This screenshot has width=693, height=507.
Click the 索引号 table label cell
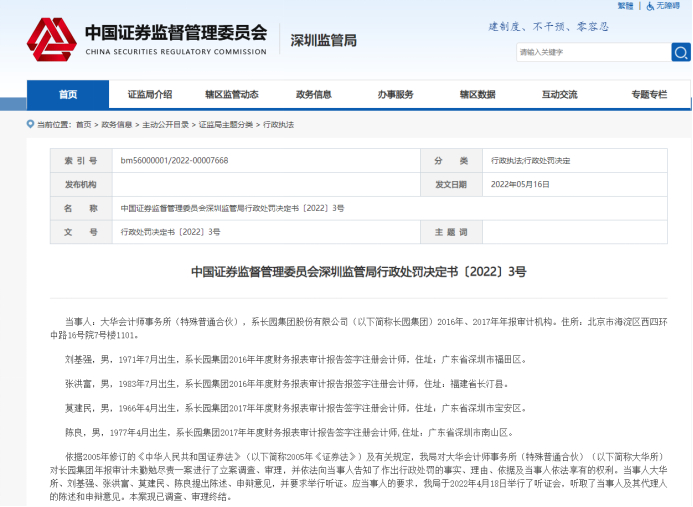tap(81, 161)
